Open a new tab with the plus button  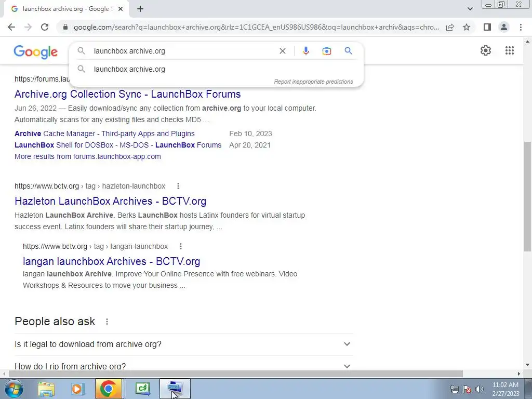pyautogui.click(x=140, y=9)
